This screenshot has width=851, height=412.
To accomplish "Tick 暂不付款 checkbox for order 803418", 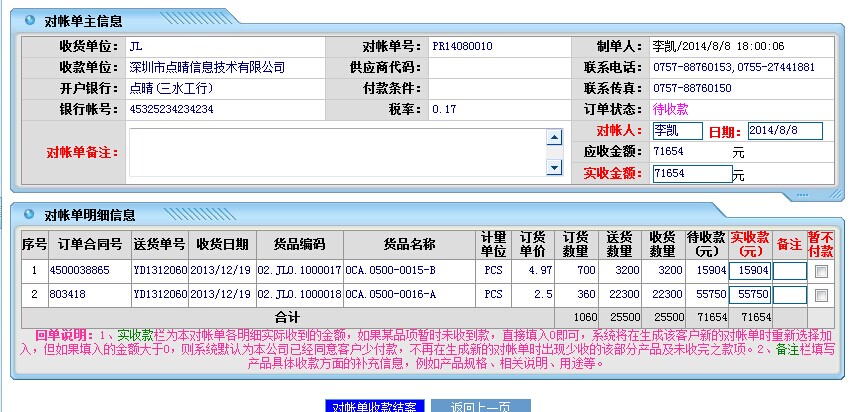I will [x=821, y=295].
